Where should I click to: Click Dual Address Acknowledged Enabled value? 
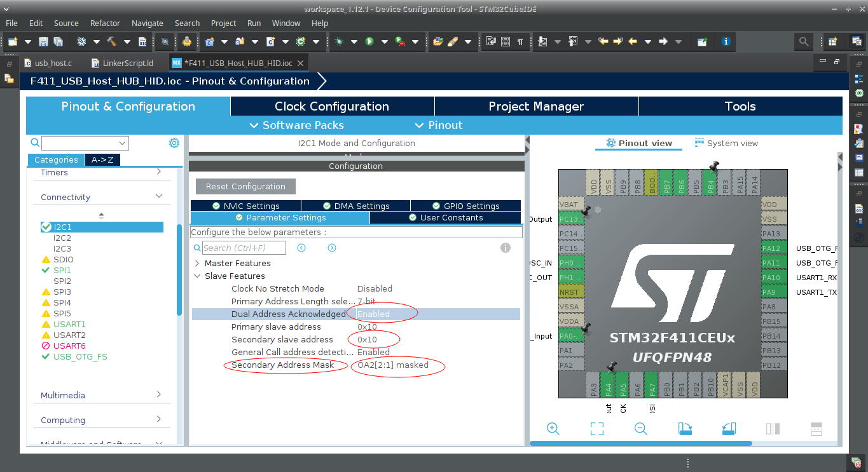(x=374, y=314)
